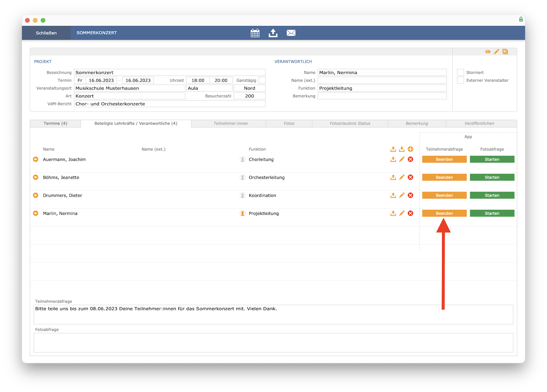Delete the Marlin, Nermina list entry
Image resolution: width=547 pixels, height=392 pixels.
pos(410,213)
